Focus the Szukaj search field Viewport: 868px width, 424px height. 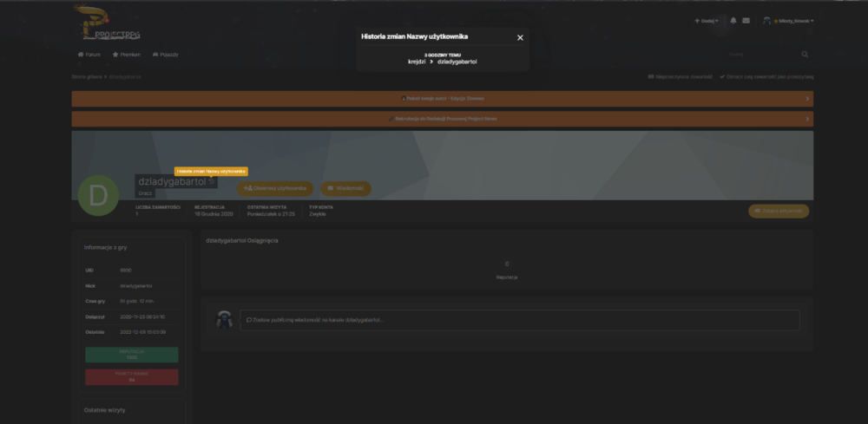click(762, 54)
